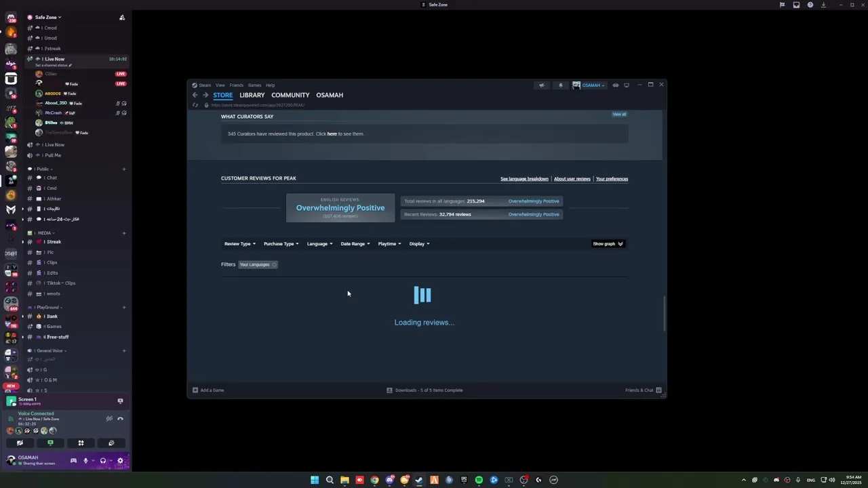
Task: Expand Show graph in reviews
Action: point(608,244)
